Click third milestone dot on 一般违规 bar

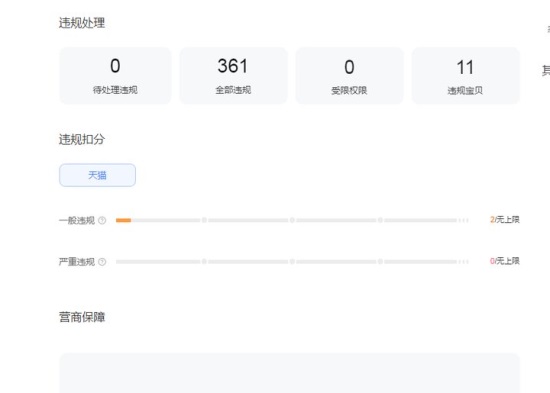(380, 220)
